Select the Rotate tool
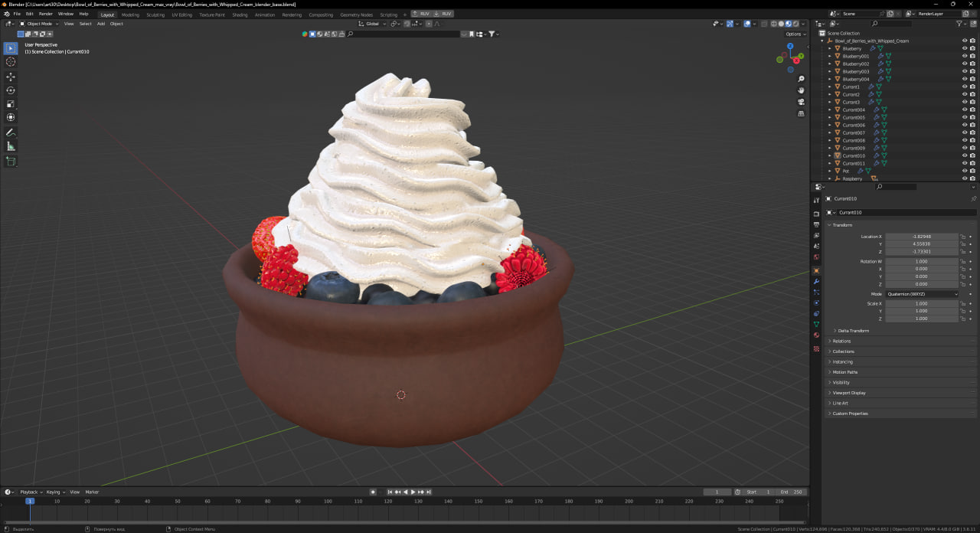The height and width of the screenshot is (533, 980). (11, 90)
